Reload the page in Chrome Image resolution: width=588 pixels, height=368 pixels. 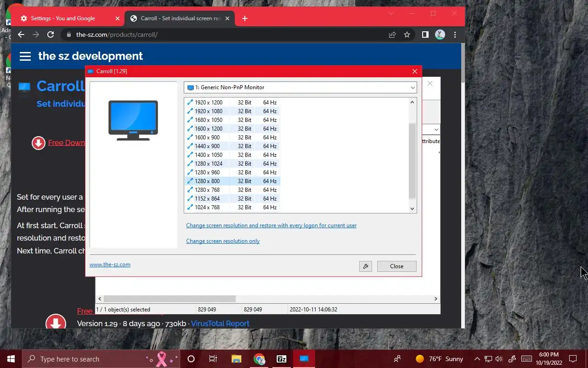(x=51, y=34)
